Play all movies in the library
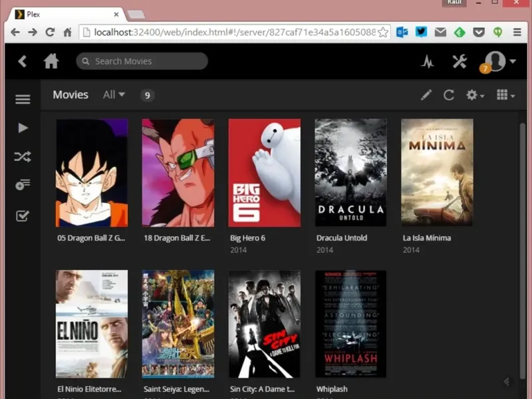532x399 pixels. pos(23,128)
